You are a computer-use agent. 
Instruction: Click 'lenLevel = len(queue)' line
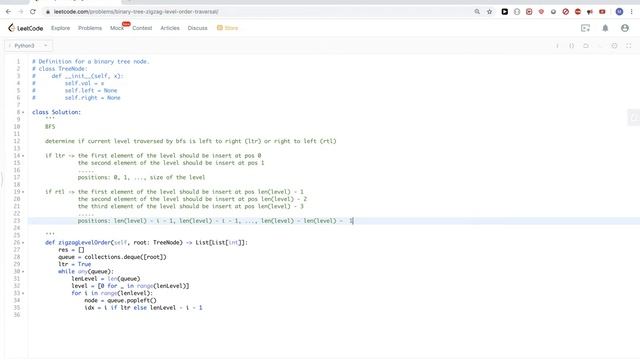click(106, 279)
